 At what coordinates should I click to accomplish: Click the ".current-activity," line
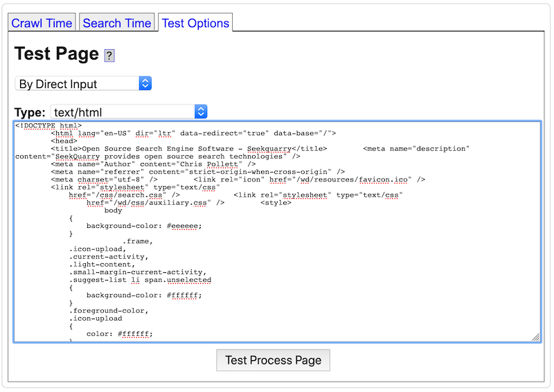(109, 257)
